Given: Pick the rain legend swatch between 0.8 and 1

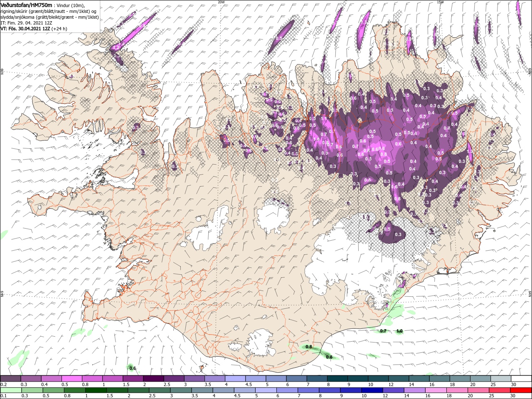Looking at the screenshot, I should point(74,390).
